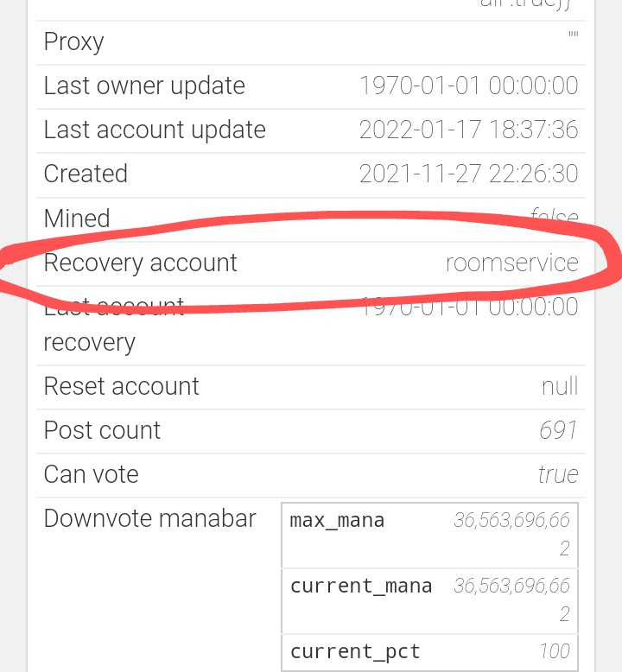Select the current_pct key
Screen dimensions: 622x672
(x=355, y=652)
